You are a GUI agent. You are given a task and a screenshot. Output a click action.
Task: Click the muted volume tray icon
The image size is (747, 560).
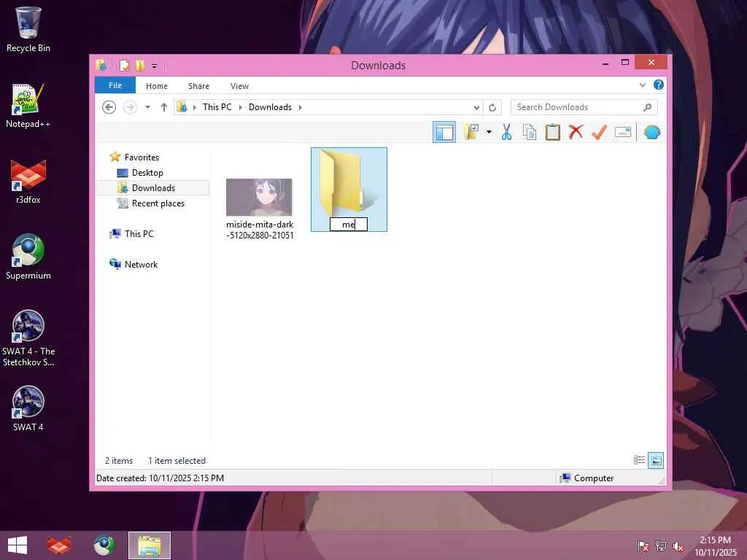pyautogui.click(x=678, y=545)
